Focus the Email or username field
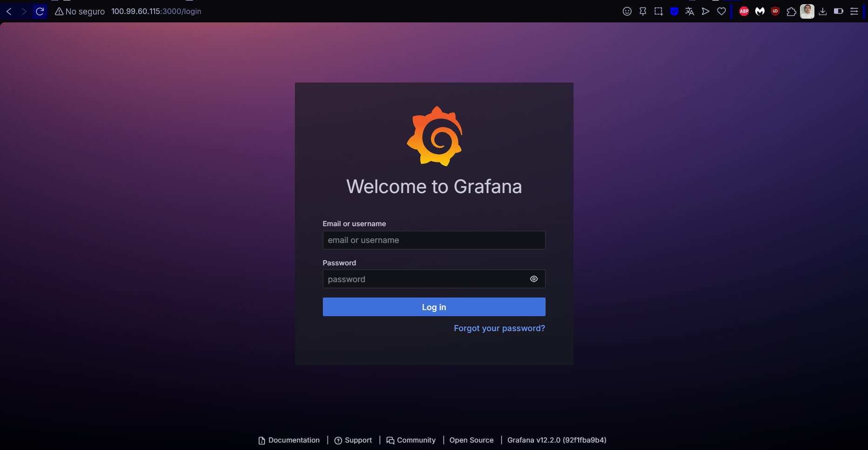868x450 pixels. click(x=434, y=240)
